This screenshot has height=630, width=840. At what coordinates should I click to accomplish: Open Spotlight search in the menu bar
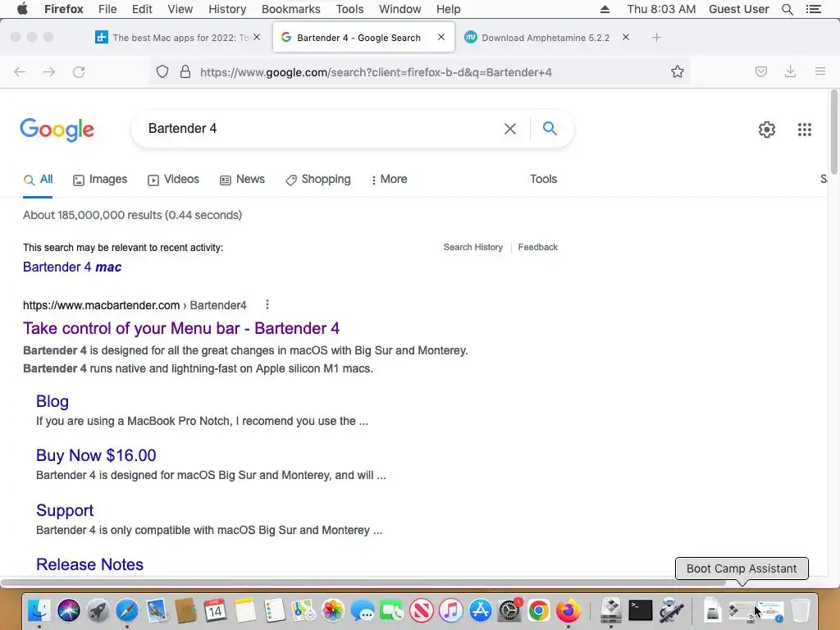click(787, 9)
